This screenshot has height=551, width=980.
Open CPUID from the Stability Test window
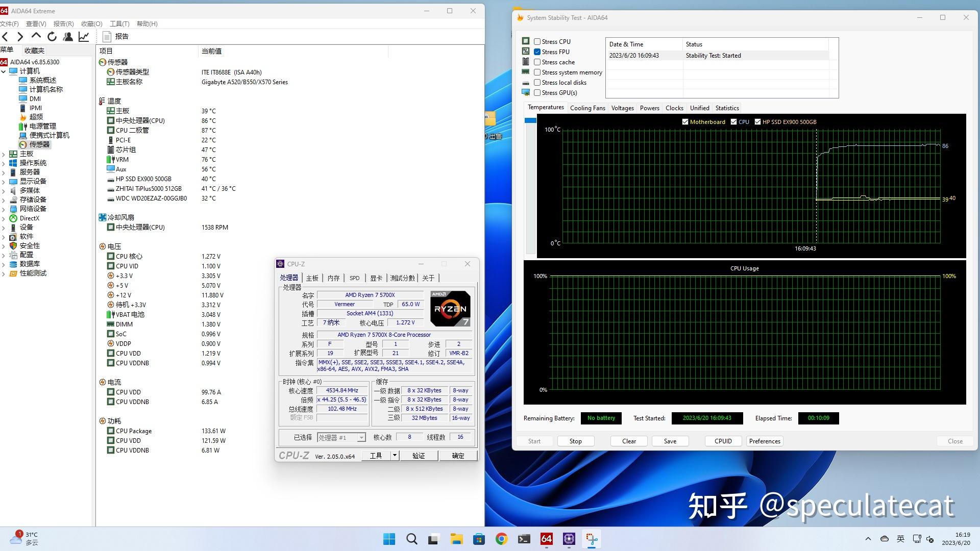click(723, 441)
